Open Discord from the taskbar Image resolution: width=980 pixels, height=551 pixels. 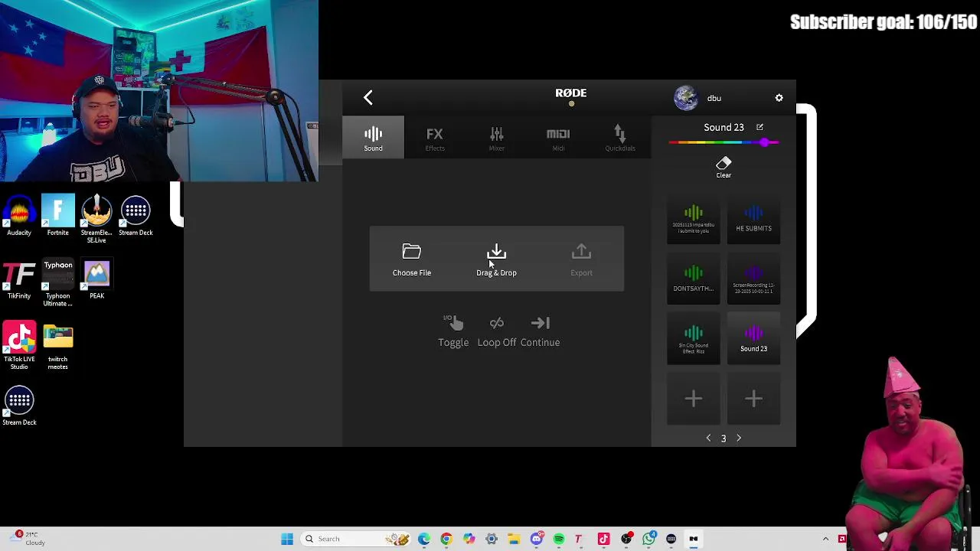537,539
